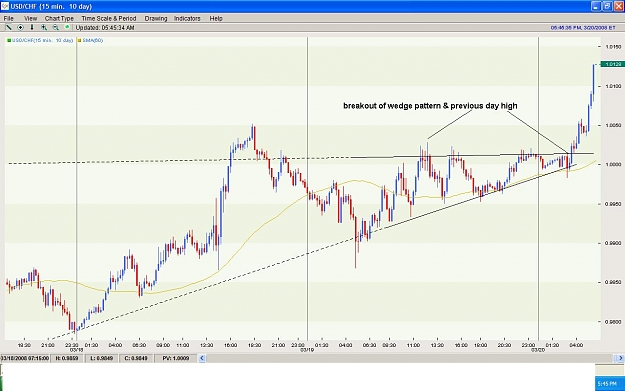Click the 03/18/2008 07:15:00 status field
This screenshot has height=391, width=625.
pyautogui.click(x=25, y=358)
